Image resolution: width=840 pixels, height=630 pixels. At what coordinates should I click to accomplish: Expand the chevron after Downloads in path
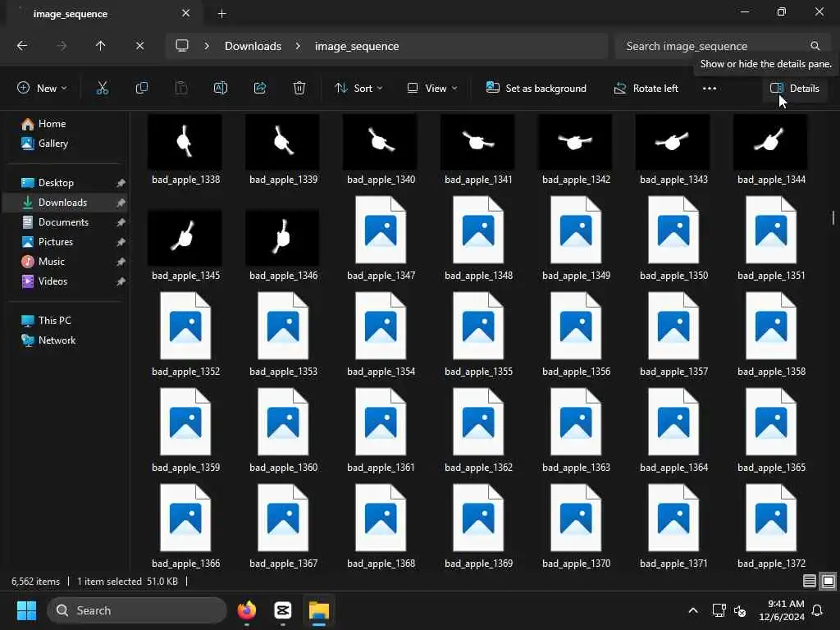pos(298,46)
